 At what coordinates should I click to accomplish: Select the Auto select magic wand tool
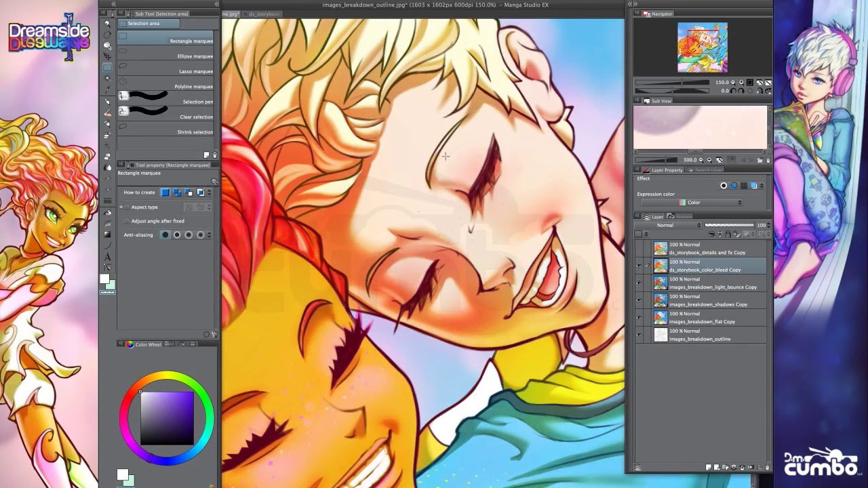click(x=107, y=79)
